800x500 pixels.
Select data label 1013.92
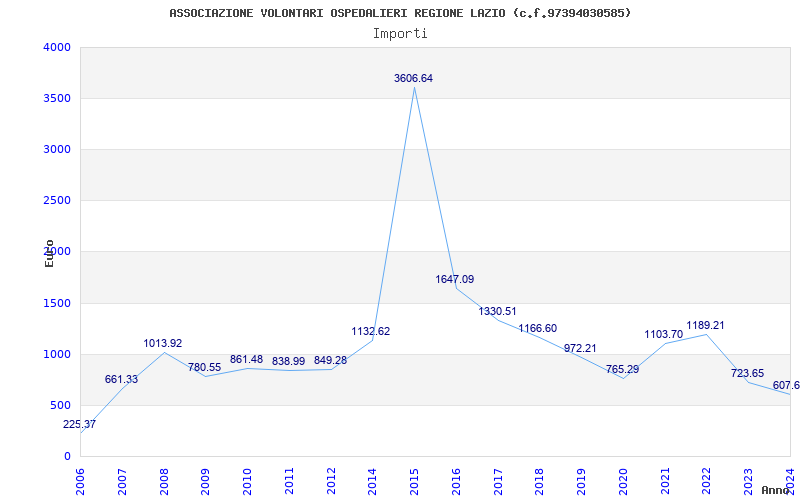(x=163, y=344)
